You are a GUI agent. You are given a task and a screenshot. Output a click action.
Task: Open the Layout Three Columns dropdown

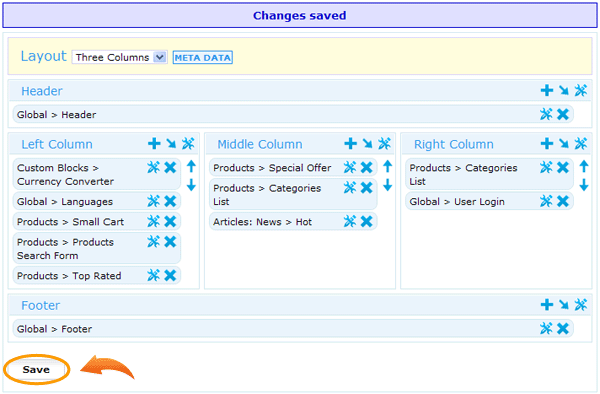point(119,57)
